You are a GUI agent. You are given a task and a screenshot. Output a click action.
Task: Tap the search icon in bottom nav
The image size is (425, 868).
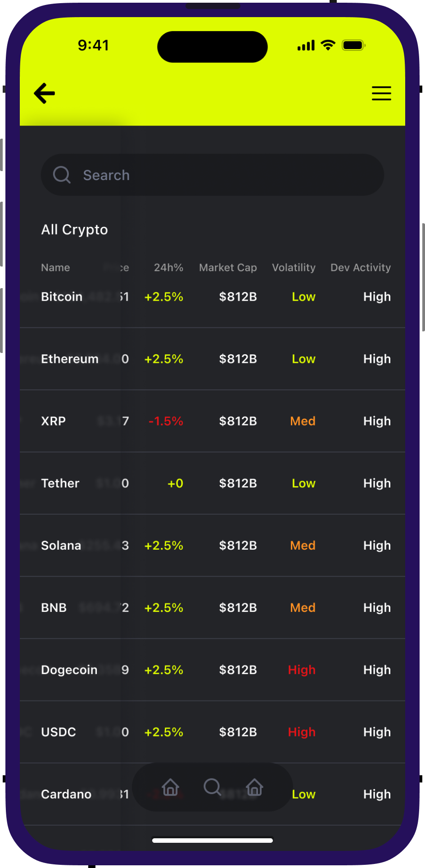point(212,787)
